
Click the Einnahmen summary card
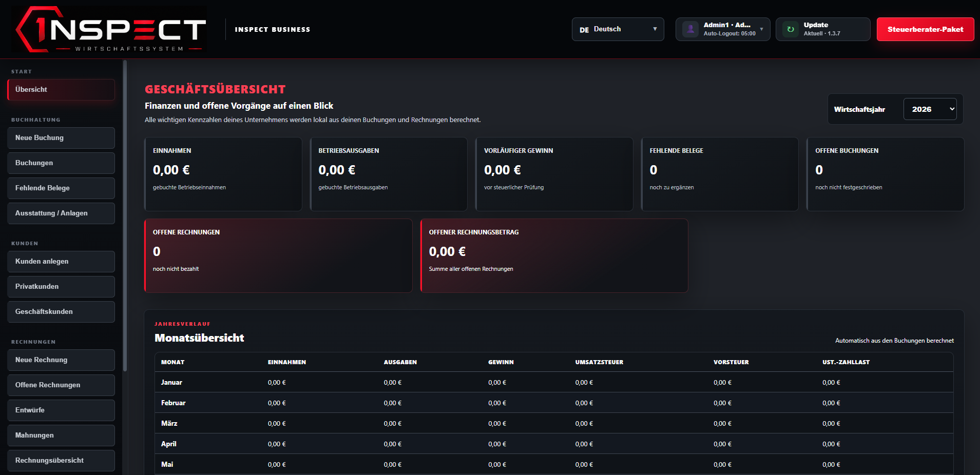click(x=223, y=174)
